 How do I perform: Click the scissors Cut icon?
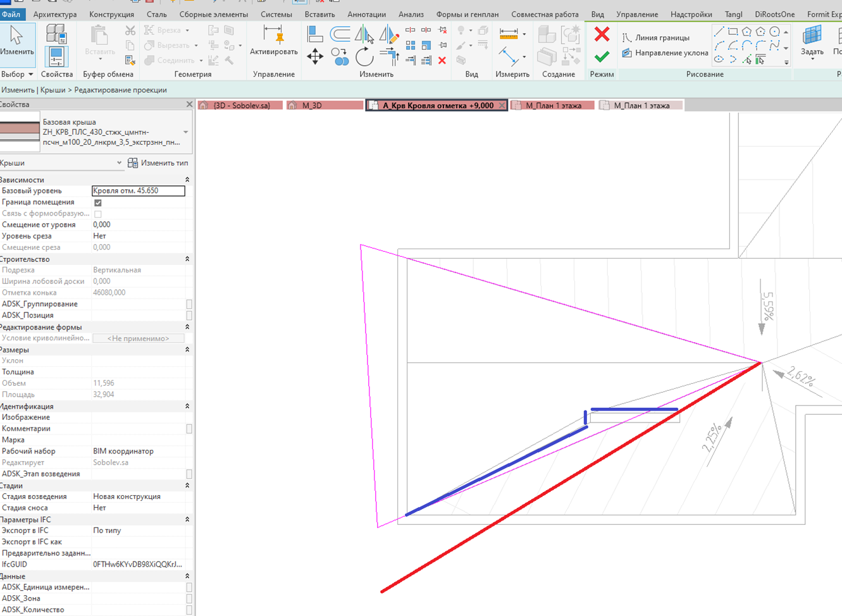point(130,30)
